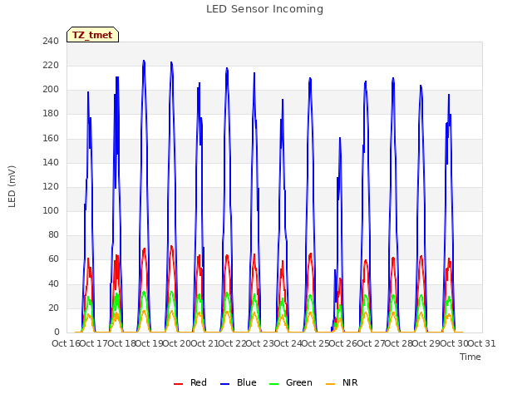
Task: Select the Red legend label
Action: (199, 382)
